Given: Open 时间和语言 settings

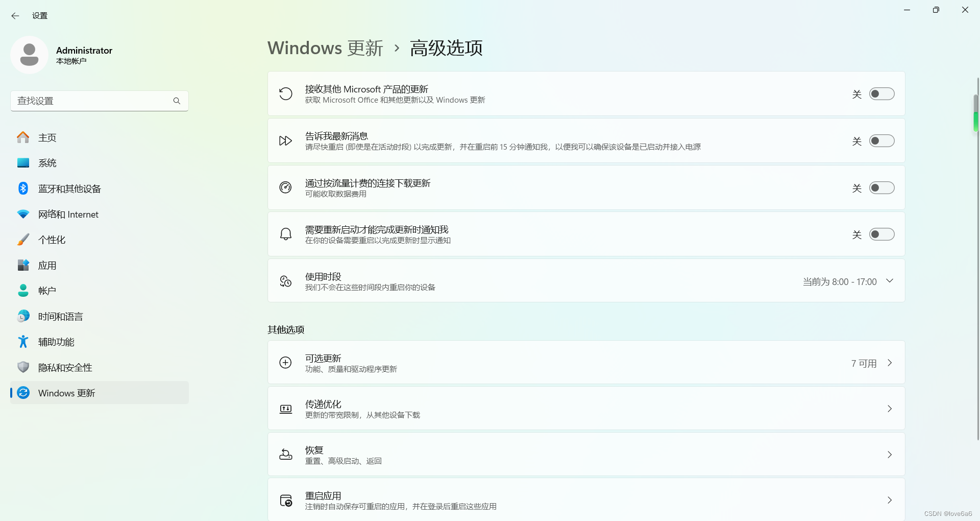Looking at the screenshot, I should coord(100,316).
